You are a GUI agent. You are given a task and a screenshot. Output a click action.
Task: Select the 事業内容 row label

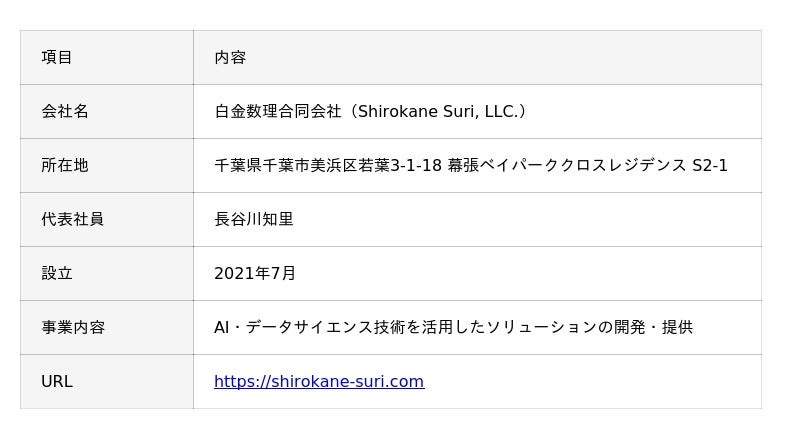(x=73, y=327)
